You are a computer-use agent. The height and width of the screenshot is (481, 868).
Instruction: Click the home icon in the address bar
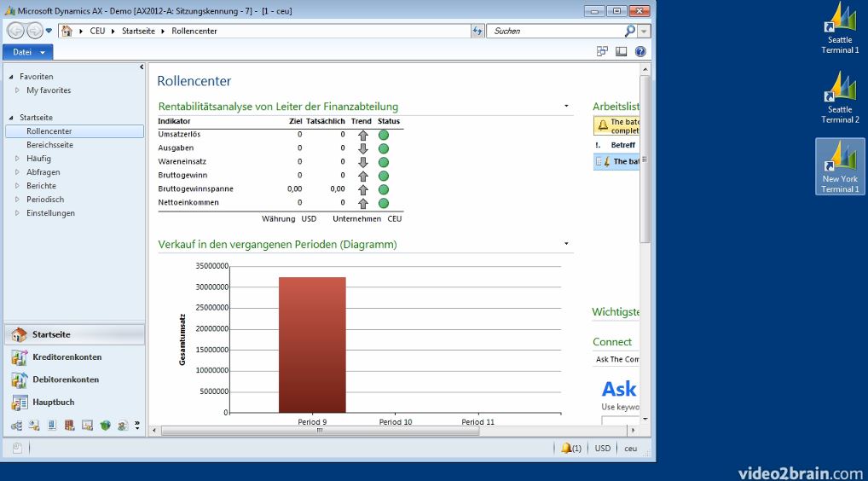pyautogui.click(x=67, y=31)
